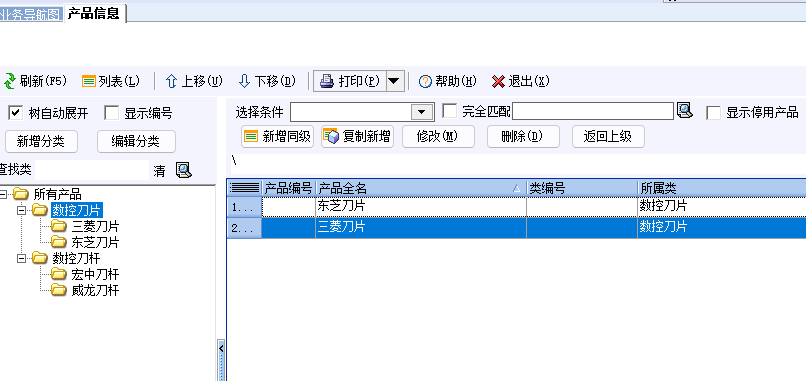
Task: Click 返回上级 button
Action: [x=608, y=136]
